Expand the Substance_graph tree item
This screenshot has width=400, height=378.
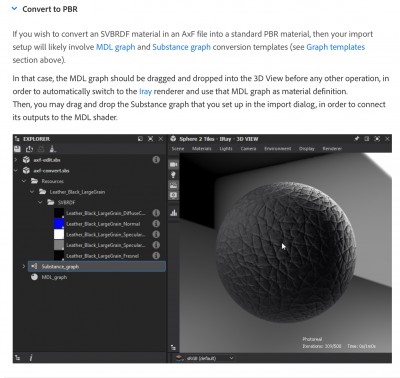24,266
